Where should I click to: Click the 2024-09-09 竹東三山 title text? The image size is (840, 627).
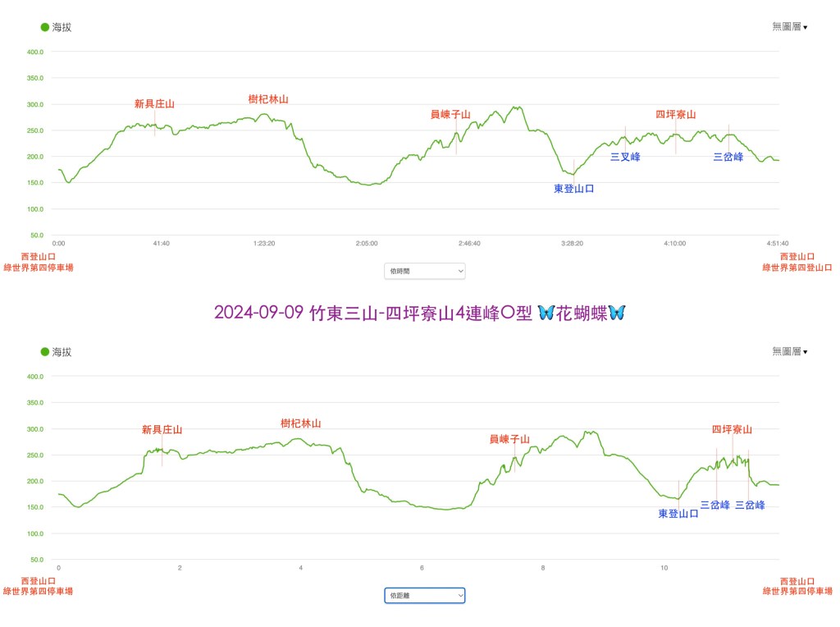click(x=369, y=313)
